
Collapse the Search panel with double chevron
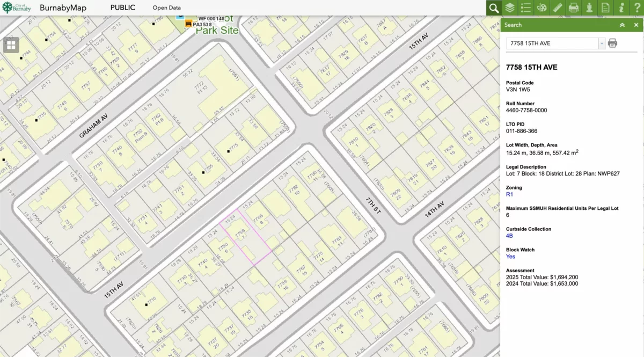point(622,25)
